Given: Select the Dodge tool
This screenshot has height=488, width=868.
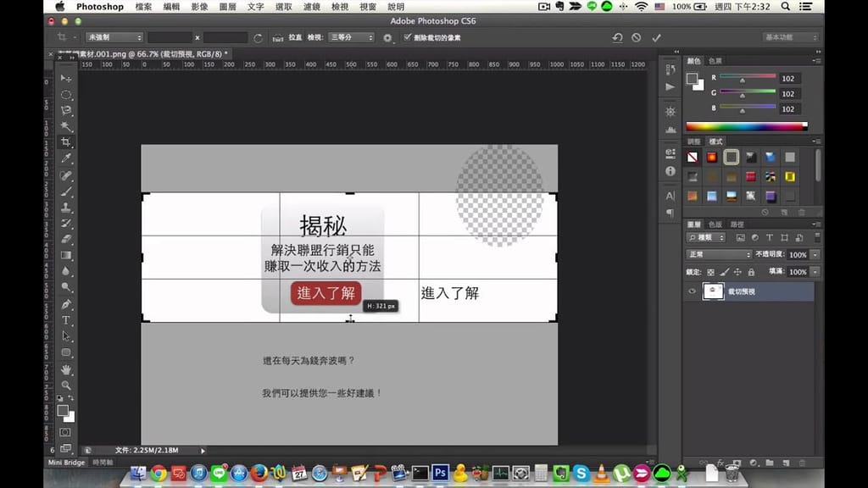Looking at the screenshot, I should click(66, 287).
